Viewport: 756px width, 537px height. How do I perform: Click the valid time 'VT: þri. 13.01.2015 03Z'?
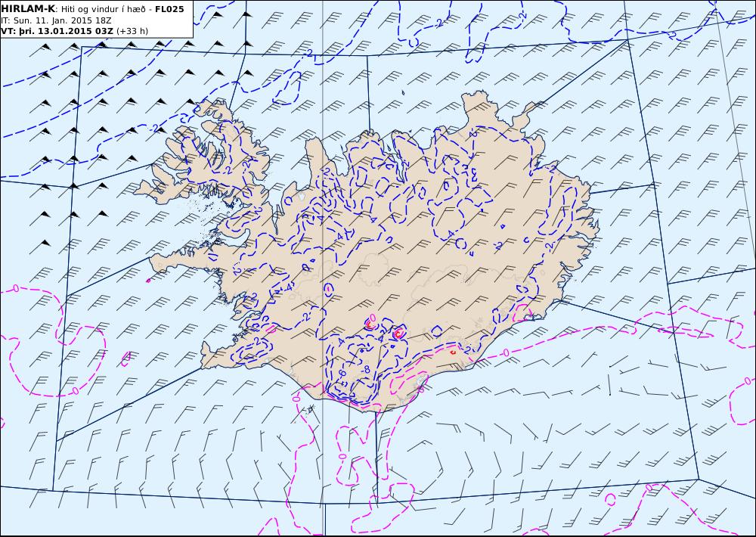[x=57, y=31]
